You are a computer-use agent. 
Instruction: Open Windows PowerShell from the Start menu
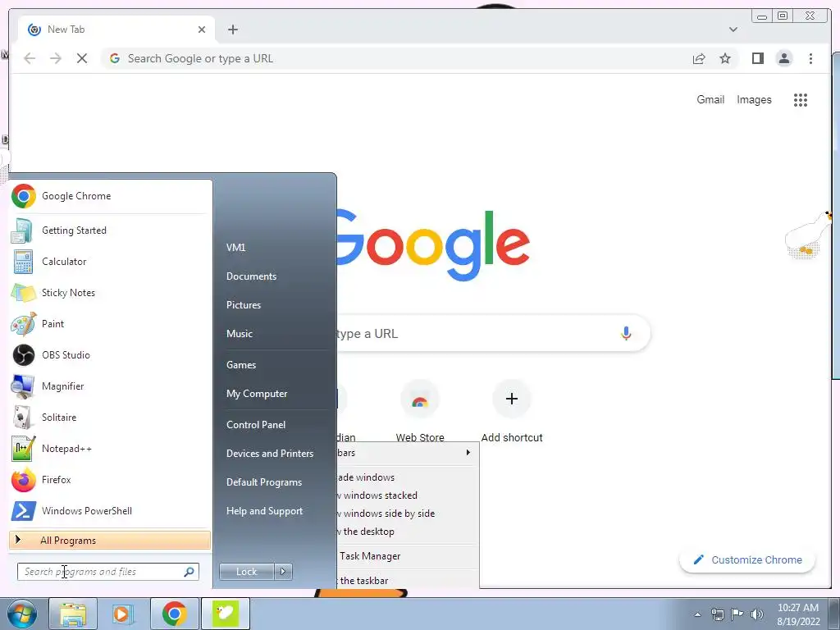coord(110,510)
